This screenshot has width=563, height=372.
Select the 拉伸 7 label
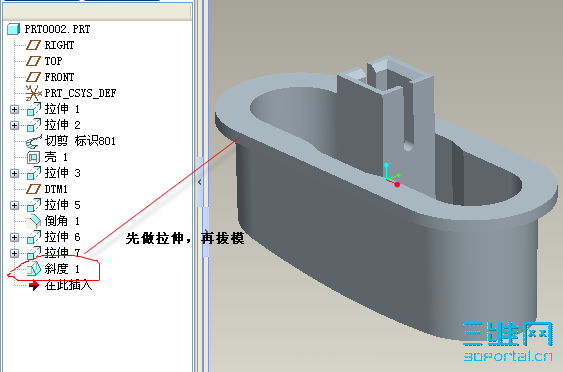[x=62, y=253]
